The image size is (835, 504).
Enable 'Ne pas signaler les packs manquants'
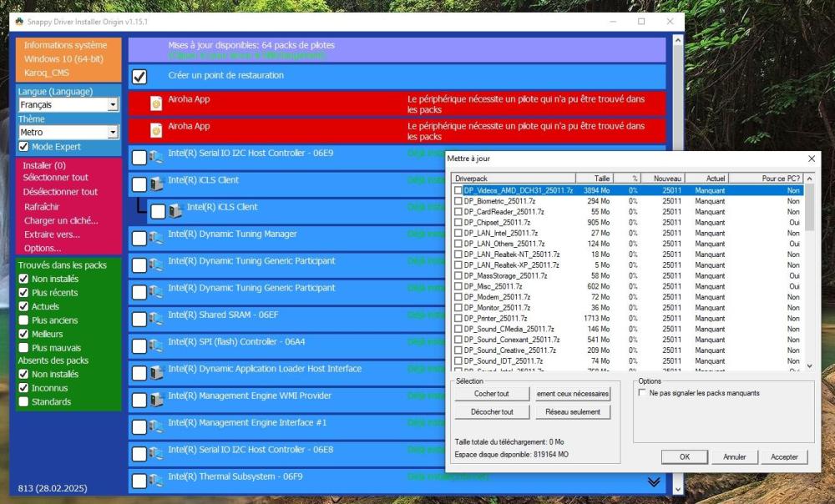[641, 393]
